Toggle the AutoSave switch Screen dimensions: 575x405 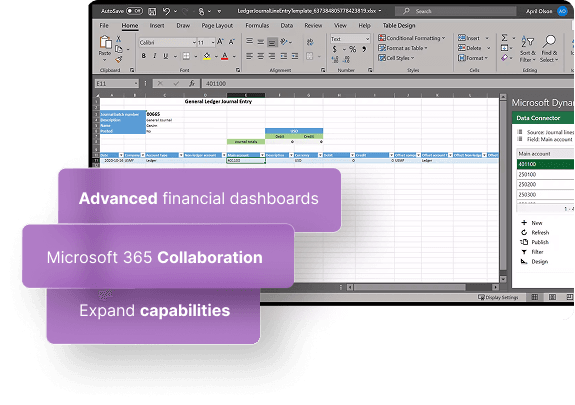(134, 11)
